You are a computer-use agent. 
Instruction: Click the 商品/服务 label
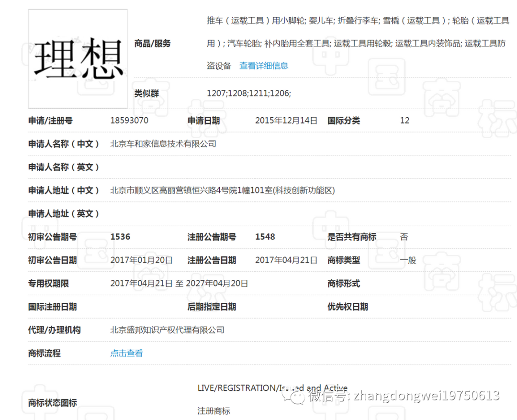pos(152,44)
